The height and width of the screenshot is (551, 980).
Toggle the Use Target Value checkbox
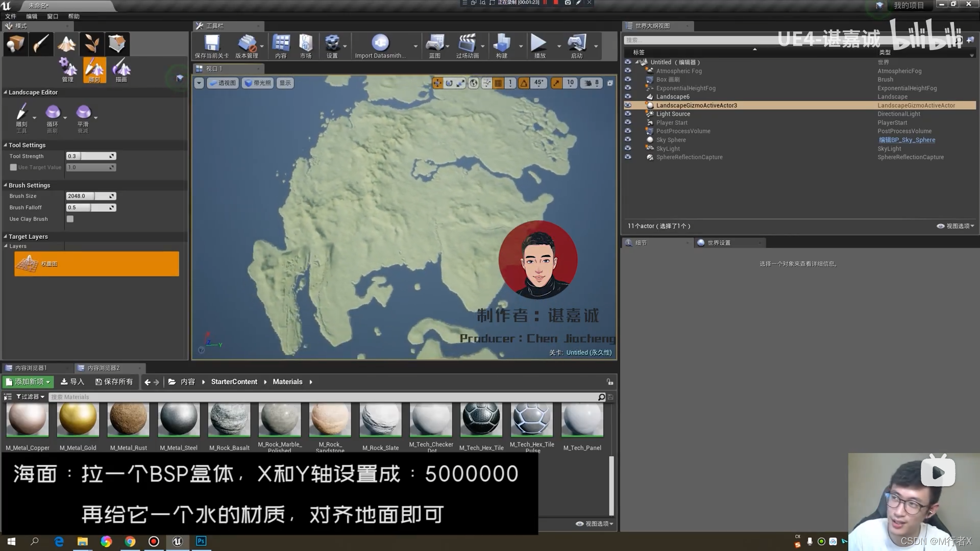[x=13, y=167]
